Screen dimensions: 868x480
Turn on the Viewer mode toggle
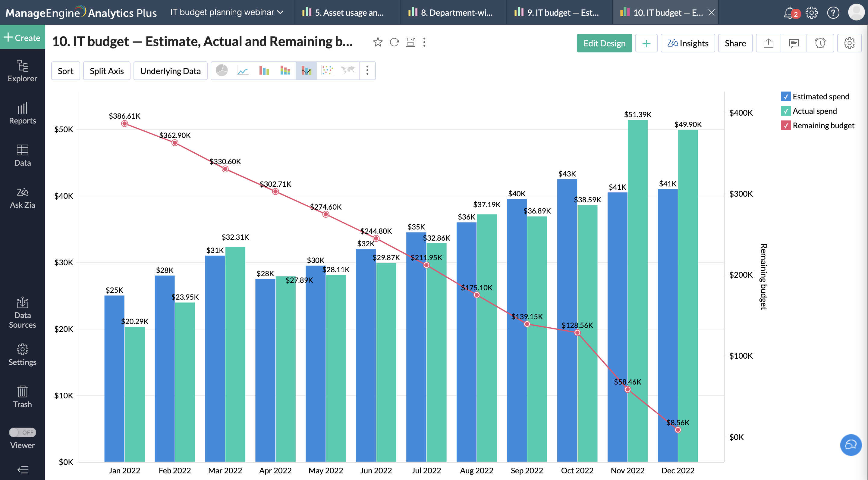point(23,432)
